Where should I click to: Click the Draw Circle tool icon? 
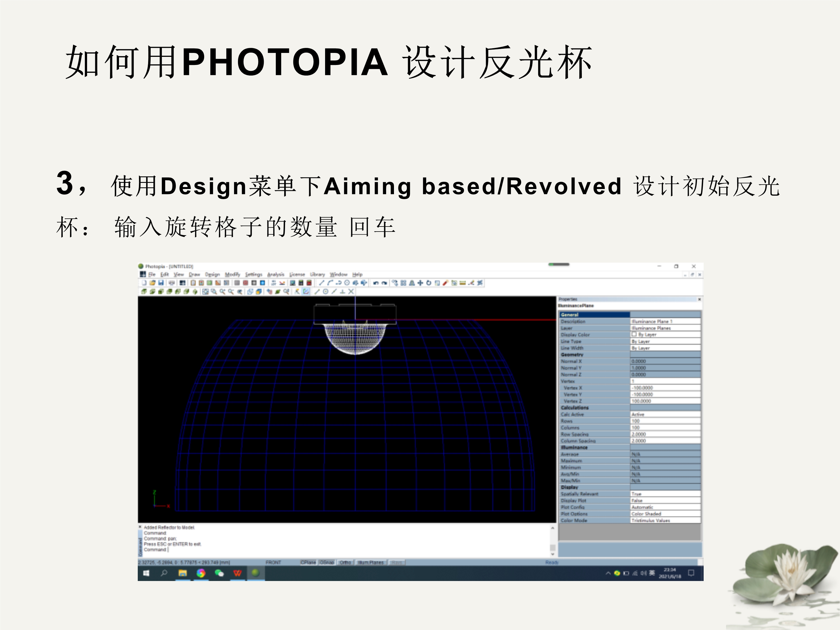(347, 283)
